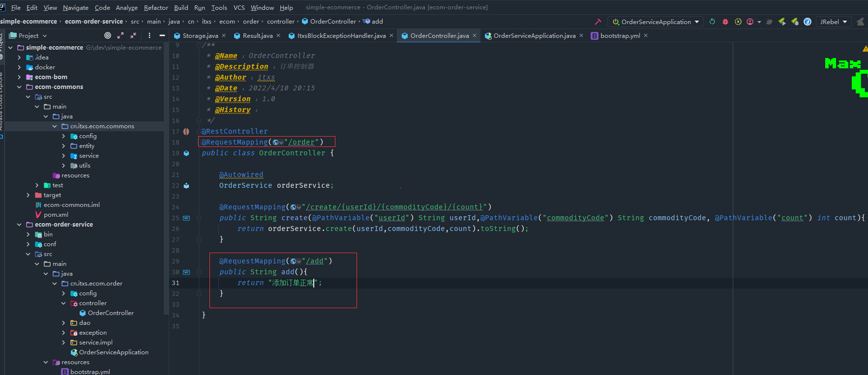The image size is (868, 375).
Task: Open the Build menu
Action: (x=181, y=7)
